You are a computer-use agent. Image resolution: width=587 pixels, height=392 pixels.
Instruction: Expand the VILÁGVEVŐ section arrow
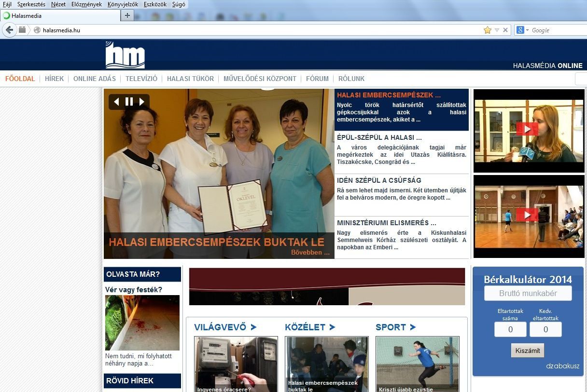click(x=253, y=327)
